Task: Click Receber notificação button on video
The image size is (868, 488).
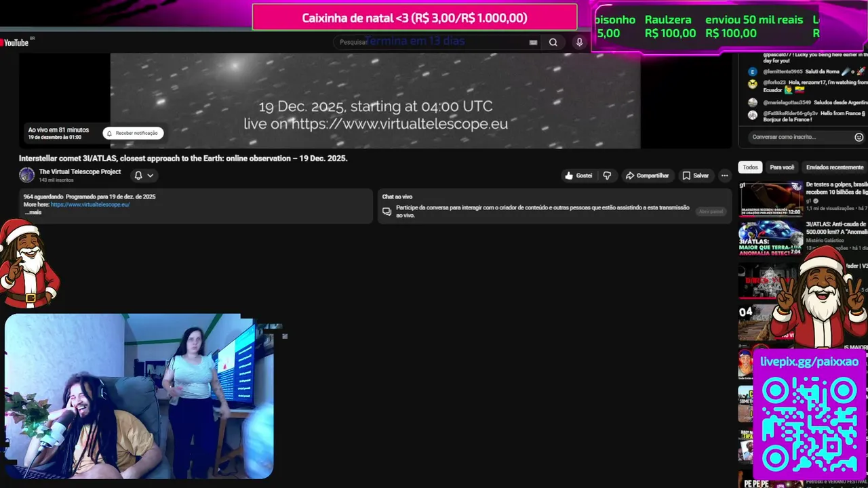Action: (x=133, y=133)
